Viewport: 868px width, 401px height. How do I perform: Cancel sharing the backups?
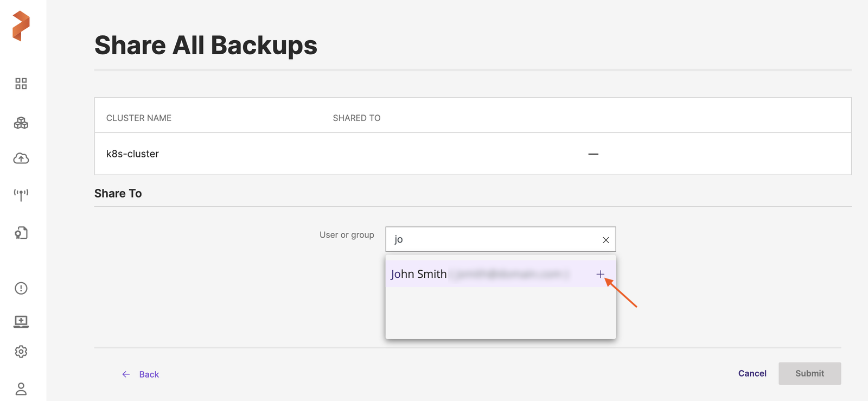(x=752, y=373)
